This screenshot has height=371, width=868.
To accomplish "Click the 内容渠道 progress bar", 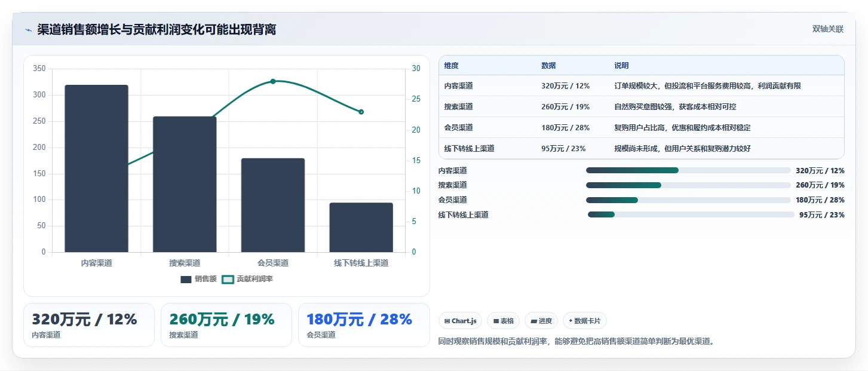I will coord(688,170).
